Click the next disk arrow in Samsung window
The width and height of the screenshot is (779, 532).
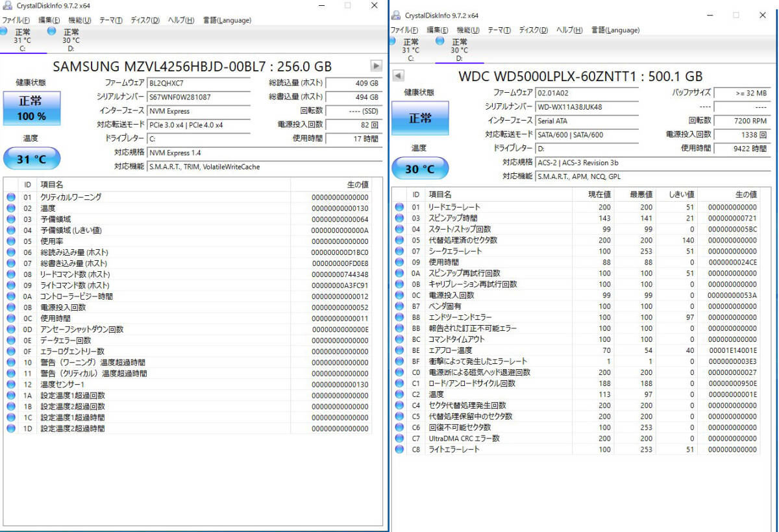(376, 66)
